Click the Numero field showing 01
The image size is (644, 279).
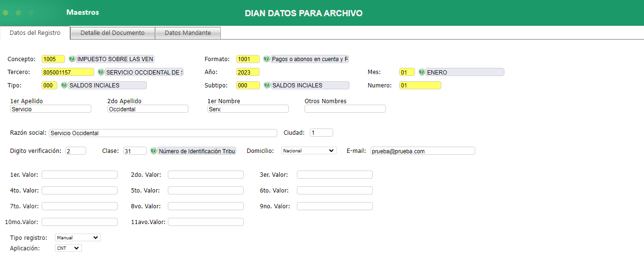pos(419,85)
